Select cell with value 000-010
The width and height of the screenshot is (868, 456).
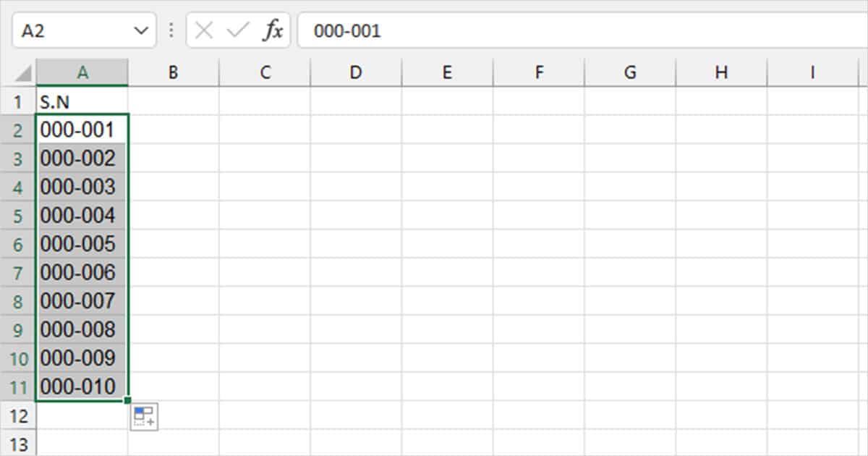[x=82, y=387]
